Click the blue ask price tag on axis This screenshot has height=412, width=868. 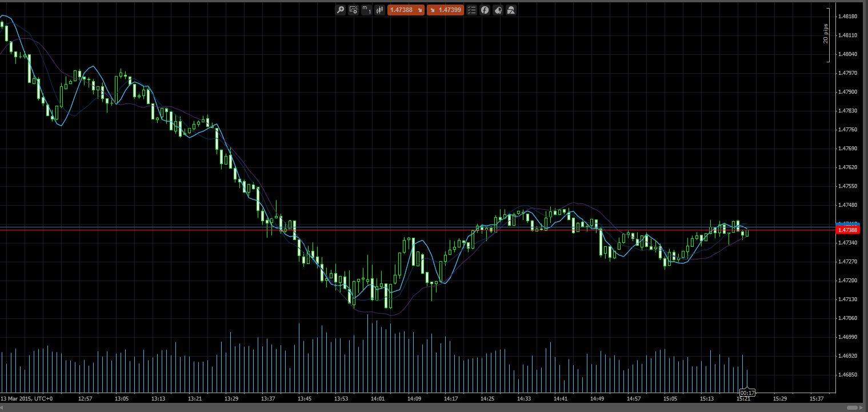point(847,223)
